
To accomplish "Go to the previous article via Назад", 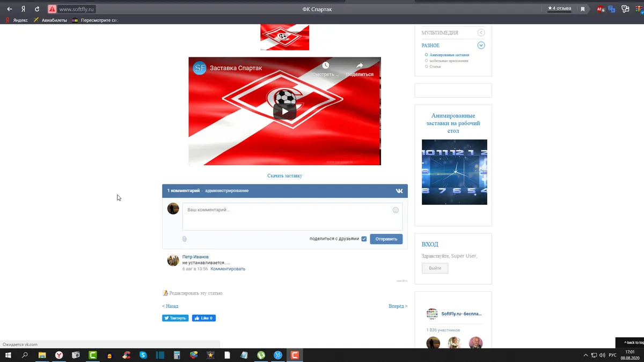I will pos(170,306).
